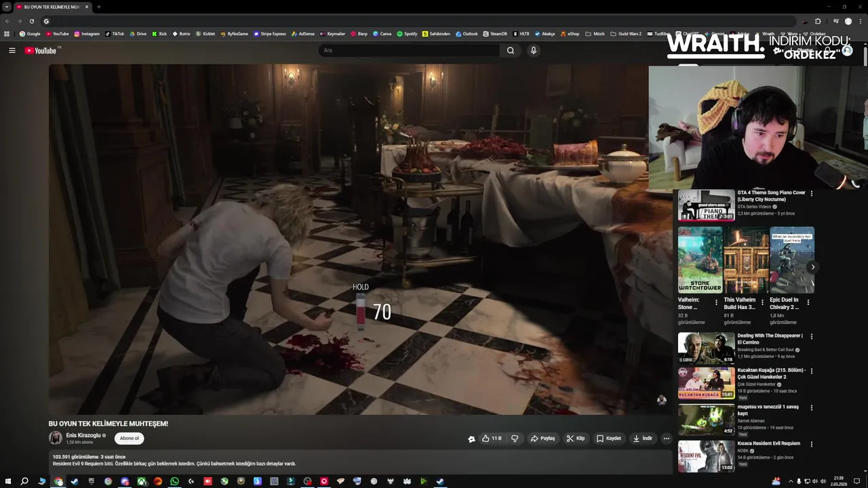Open WhatsApp from the taskbar

[x=174, y=481]
